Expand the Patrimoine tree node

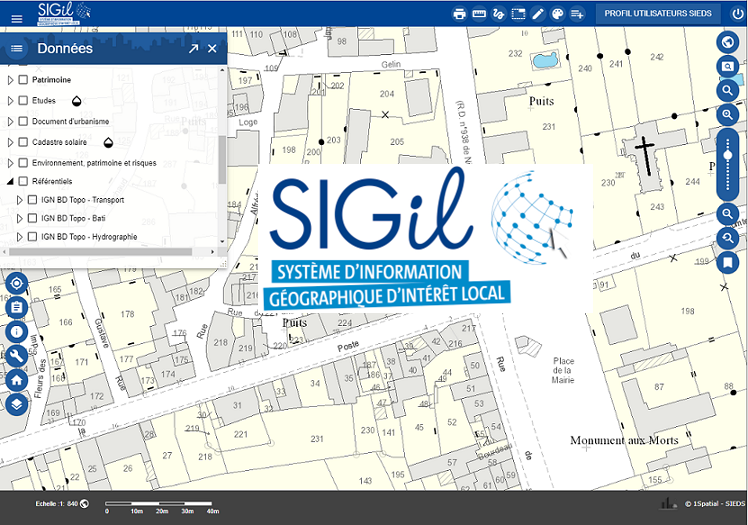point(10,80)
